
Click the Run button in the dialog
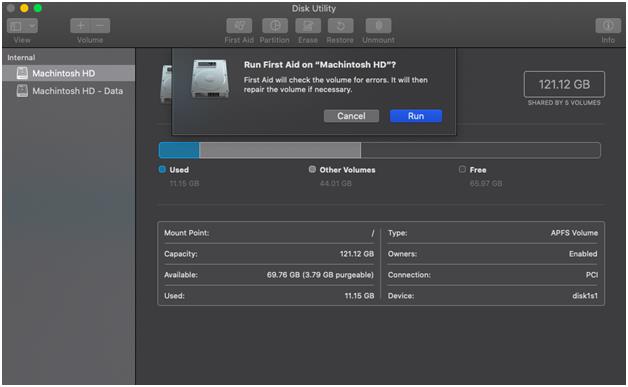[x=416, y=116]
